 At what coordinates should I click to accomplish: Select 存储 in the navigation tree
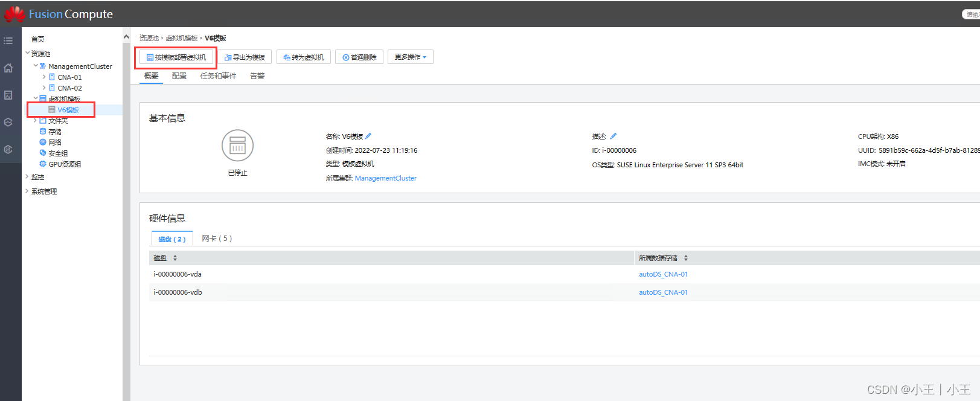coord(55,132)
